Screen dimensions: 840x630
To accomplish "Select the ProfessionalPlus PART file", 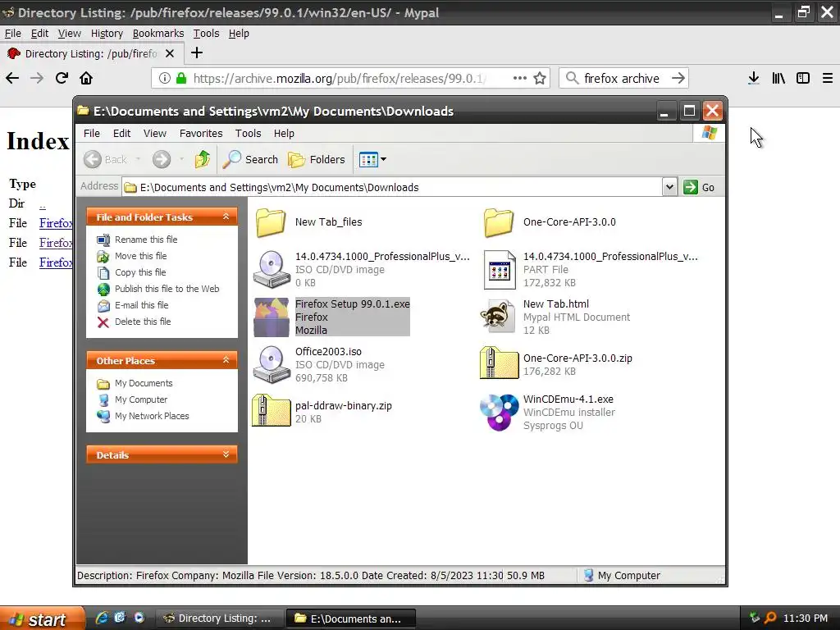I will (590, 269).
